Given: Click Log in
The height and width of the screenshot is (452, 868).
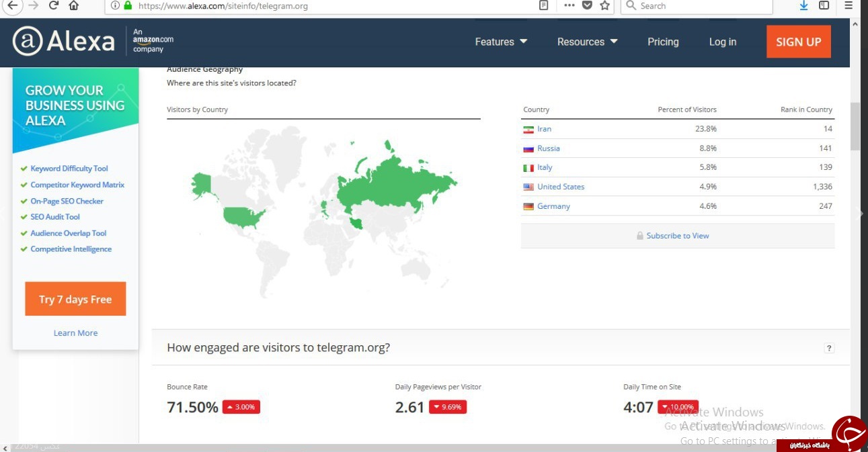Looking at the screenshot, I should (723, 42).
